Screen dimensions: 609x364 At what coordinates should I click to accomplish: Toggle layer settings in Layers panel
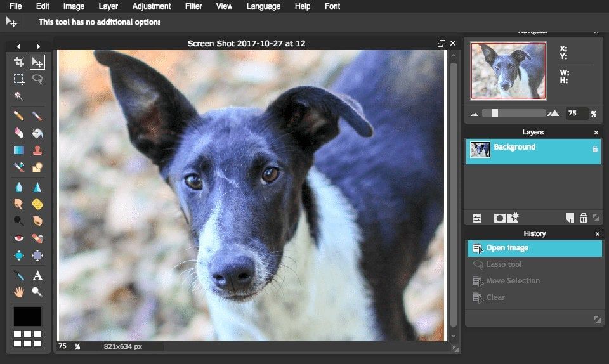click(477, 218)
